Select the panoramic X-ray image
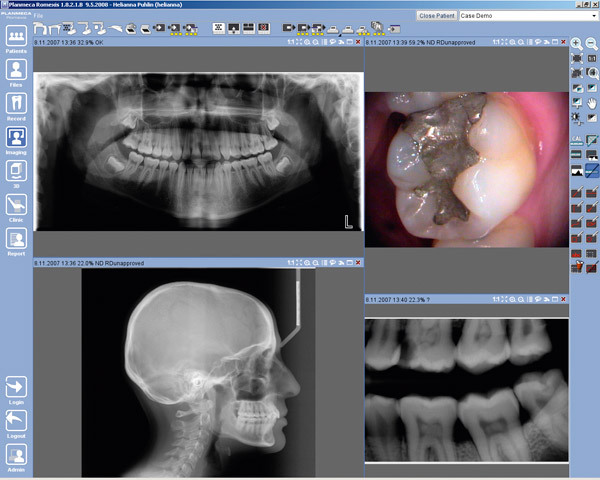The image size is (600, 480). (x=198, y=152)
